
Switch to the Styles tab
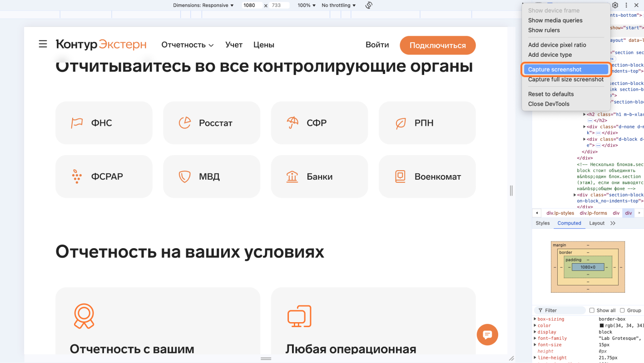point(543,223)
